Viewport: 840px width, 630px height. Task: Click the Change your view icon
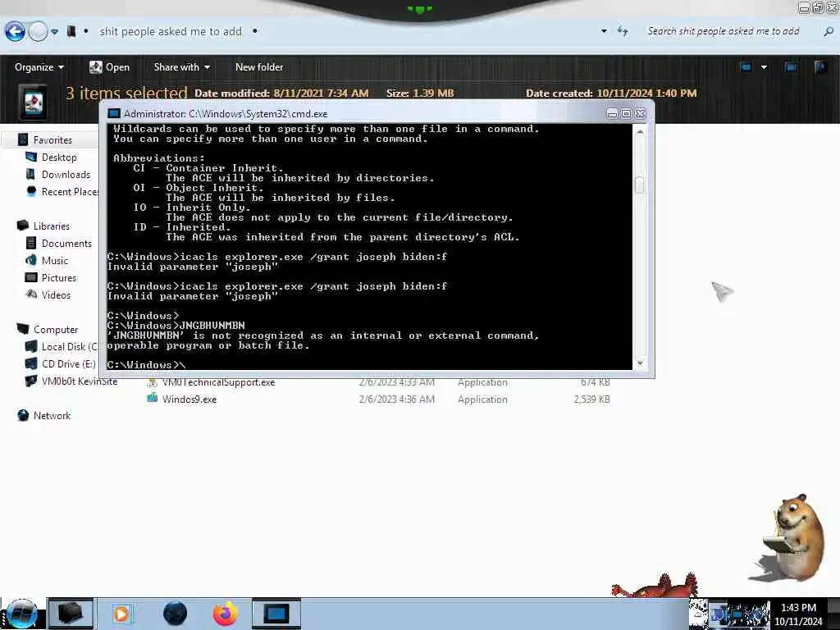click(746, 67)
